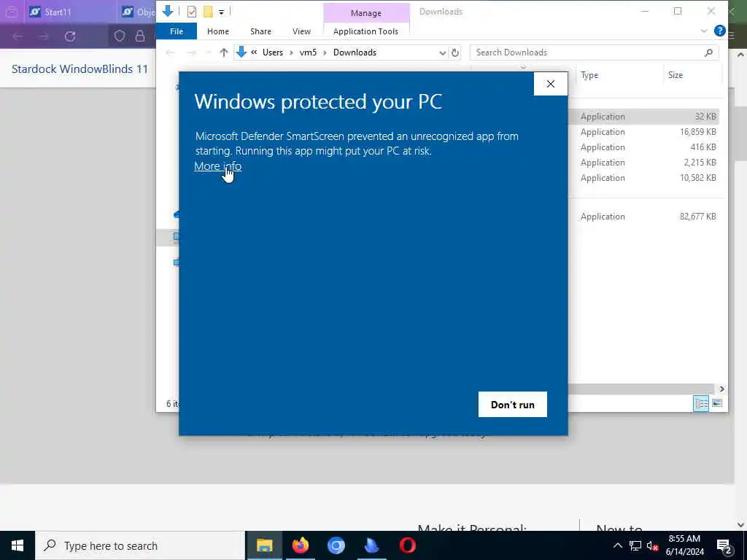Open the blue sail app in taskbar
Screen dimensions: 747x560
tap(371, 545)
